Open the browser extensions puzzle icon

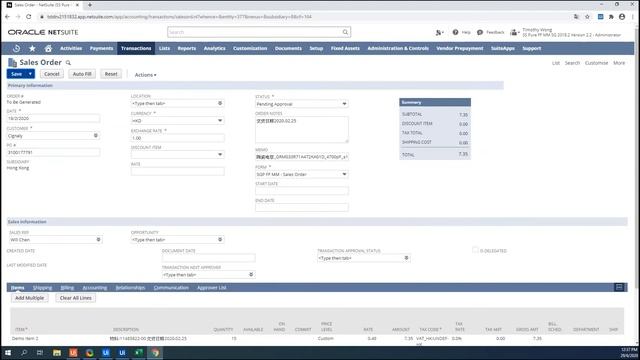click(x=611, y=17)
